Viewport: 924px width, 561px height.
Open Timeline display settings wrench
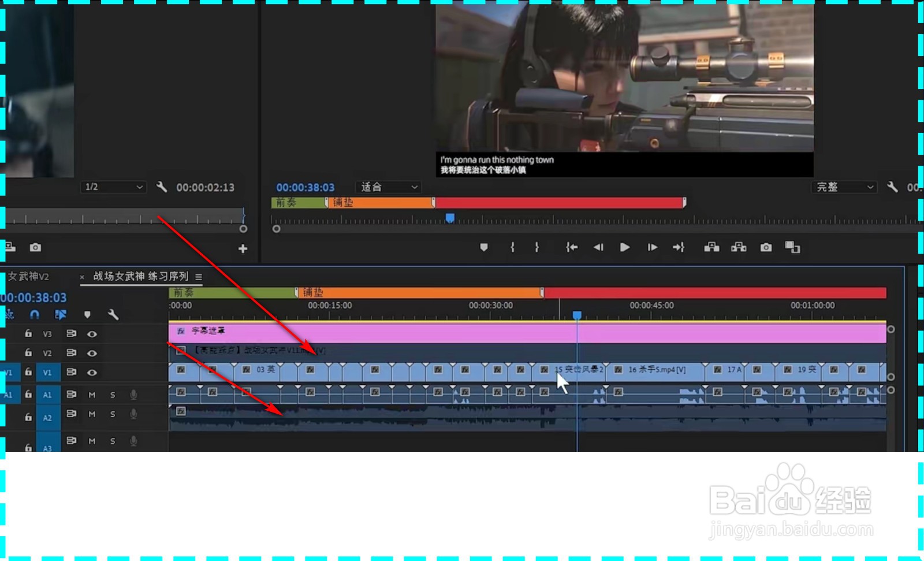(x=113, y=314)
